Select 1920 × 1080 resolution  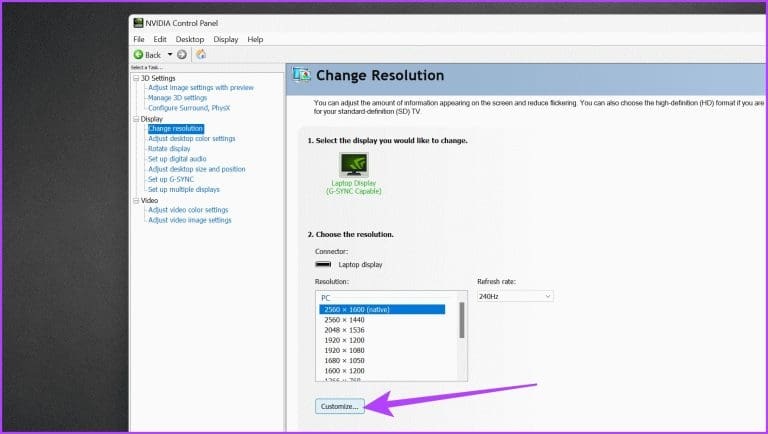click(x=344, y=351)
